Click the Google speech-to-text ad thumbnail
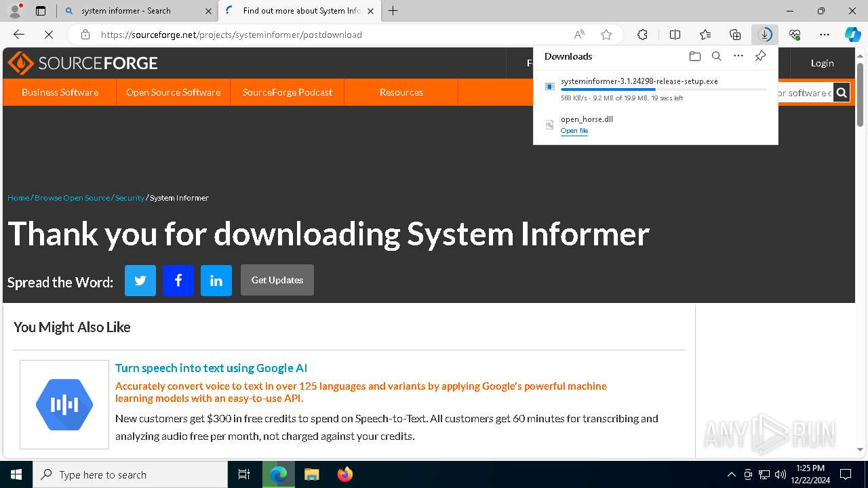The image size is (868, 488). point(64,405)
